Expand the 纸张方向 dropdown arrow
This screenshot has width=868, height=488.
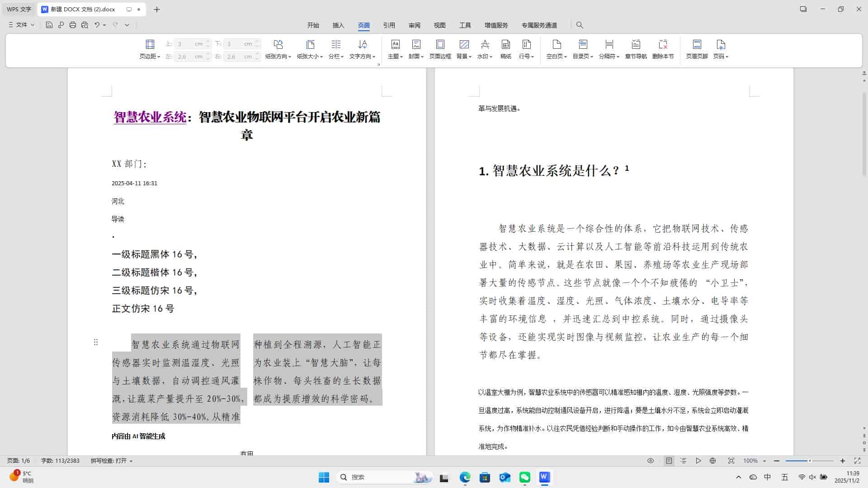tap(289, 57)
